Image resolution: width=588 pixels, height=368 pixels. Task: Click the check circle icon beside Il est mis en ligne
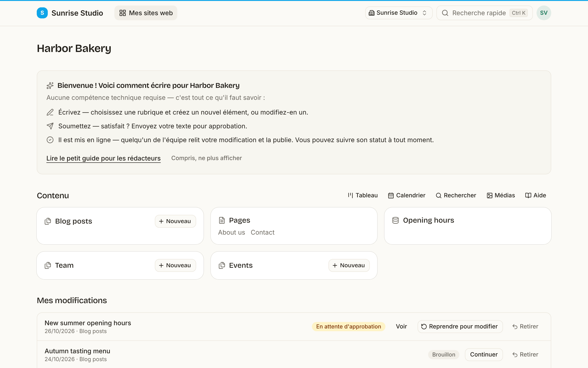click(x=50, y=140)
